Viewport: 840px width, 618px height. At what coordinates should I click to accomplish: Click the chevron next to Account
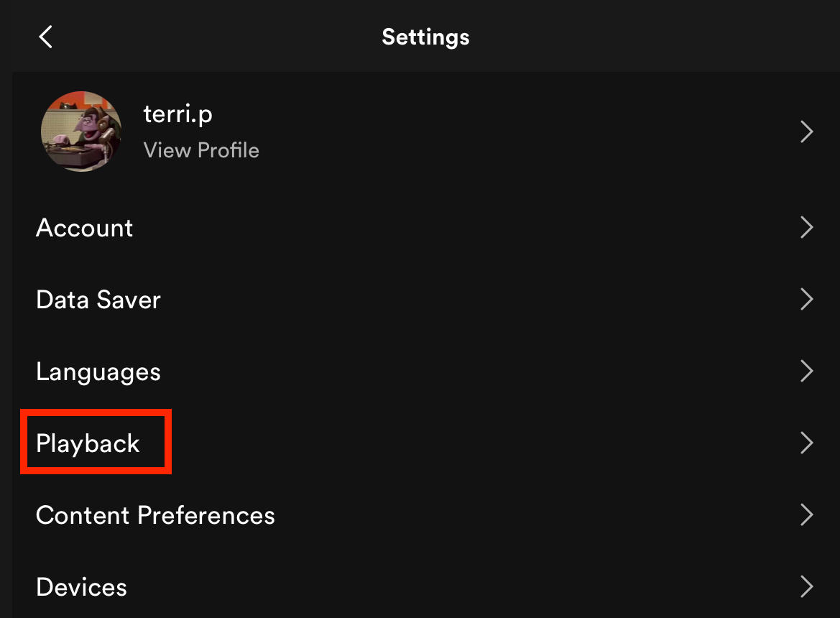[x=806, y=227]
